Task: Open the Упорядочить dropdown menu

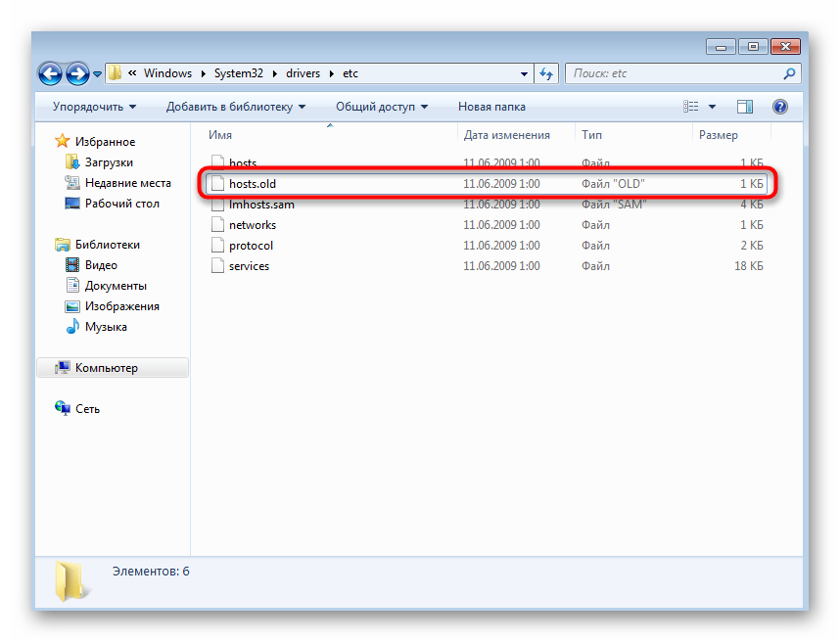Action: click(x=94, y=107)
